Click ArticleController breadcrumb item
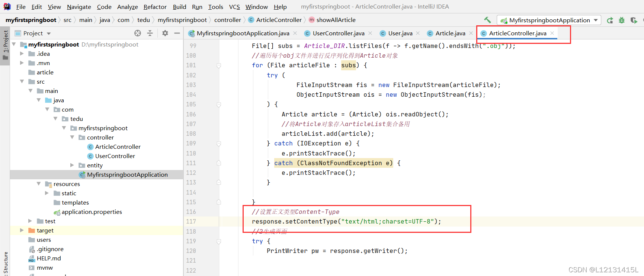Image resolution: width=644 pixels, height=276 pixels. pyautogui.click(x=275, y=20)
